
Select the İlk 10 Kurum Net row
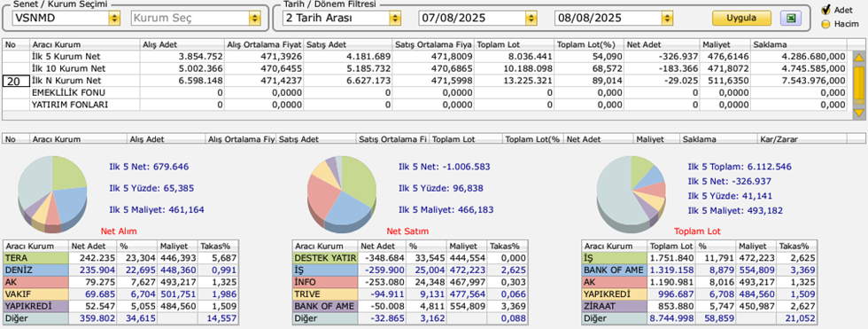(x=425, y=68)
